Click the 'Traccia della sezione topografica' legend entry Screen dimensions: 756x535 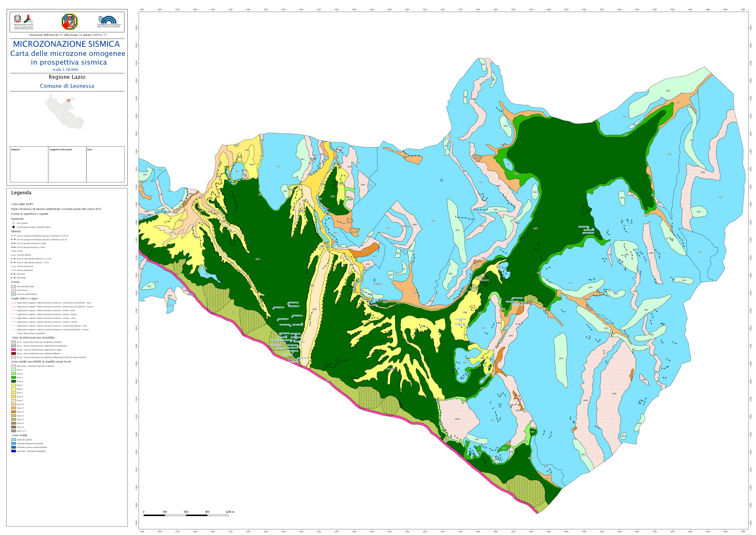[31, 333]
